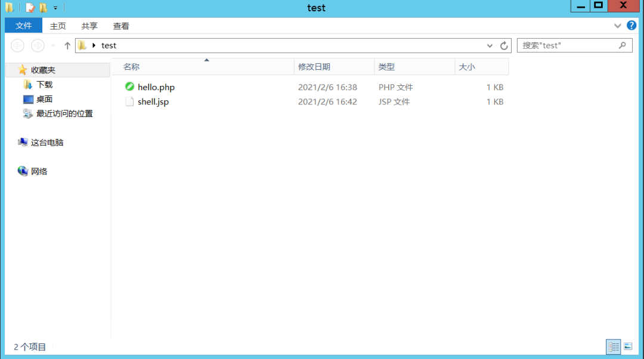The width and height of the screenshot is (644, 359).
Task: Select the test path segment in address bar
Action: (109, 45)
